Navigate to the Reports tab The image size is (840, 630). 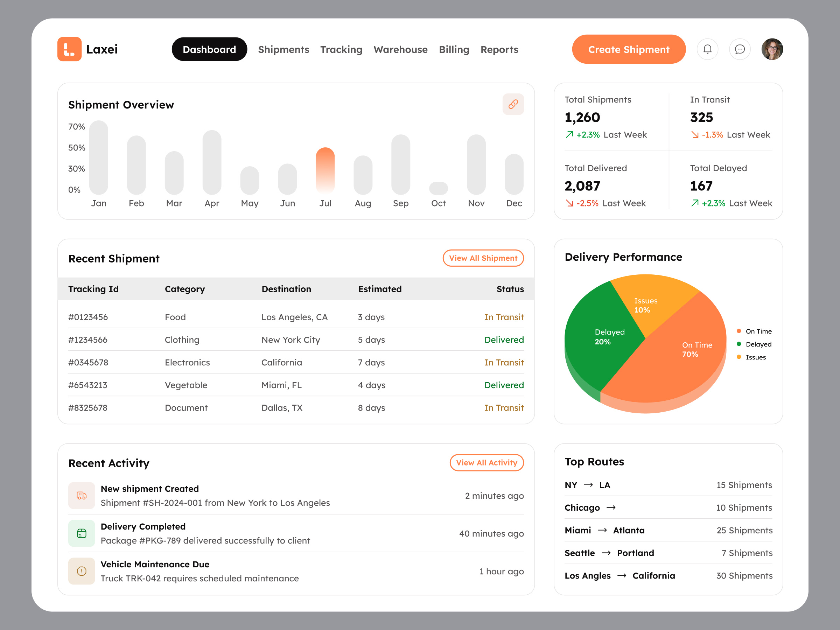click(x=499, y=49)
